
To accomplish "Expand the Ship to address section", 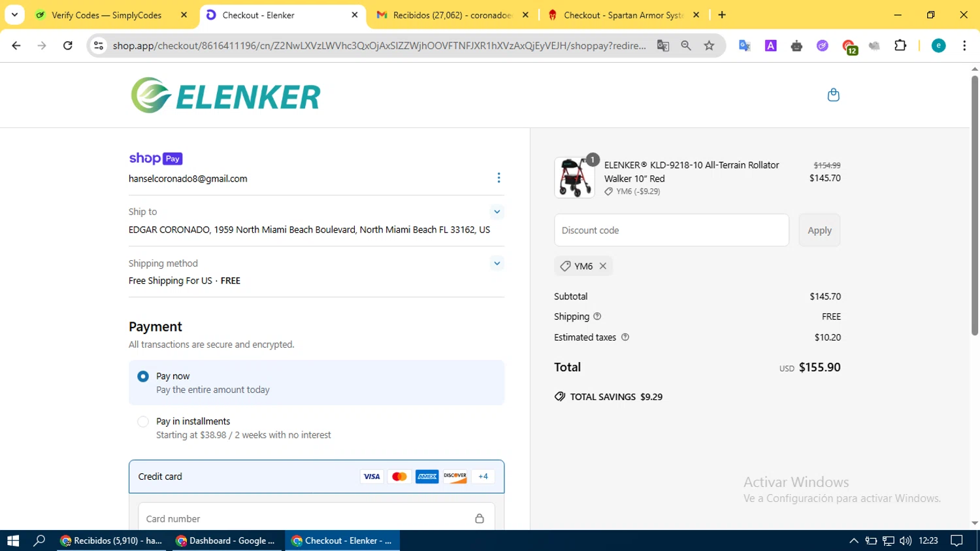I will tap(497, 212).
